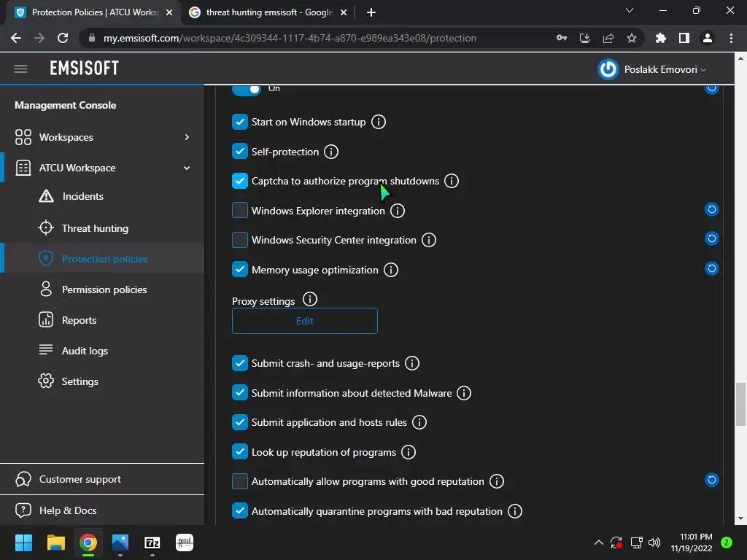
Task: Reset Automatically allow programs setting to default
Action: [x=711, y=480]
